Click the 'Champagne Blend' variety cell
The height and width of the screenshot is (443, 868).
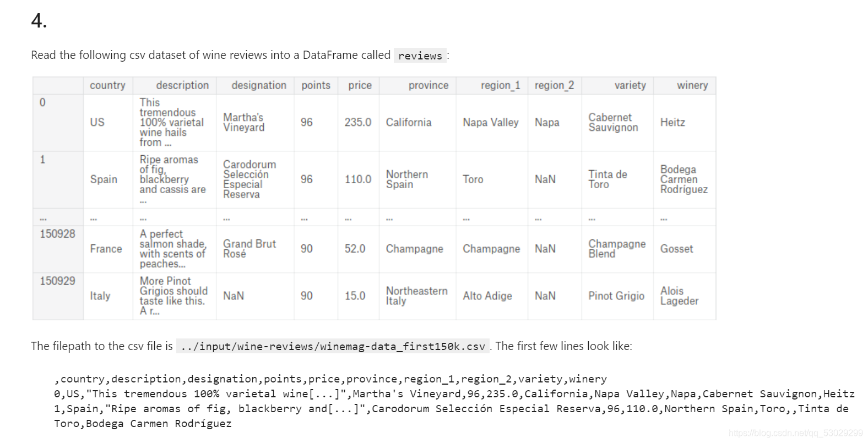[617, 249]
